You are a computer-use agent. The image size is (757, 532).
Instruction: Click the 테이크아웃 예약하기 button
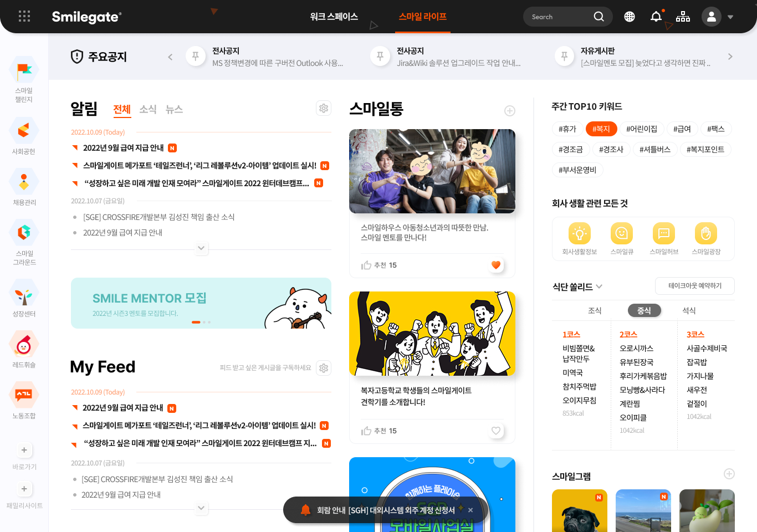pos(694,286)
